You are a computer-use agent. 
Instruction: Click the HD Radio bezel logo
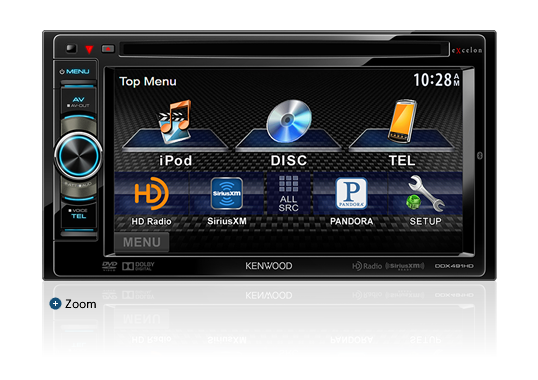(367, 266)
